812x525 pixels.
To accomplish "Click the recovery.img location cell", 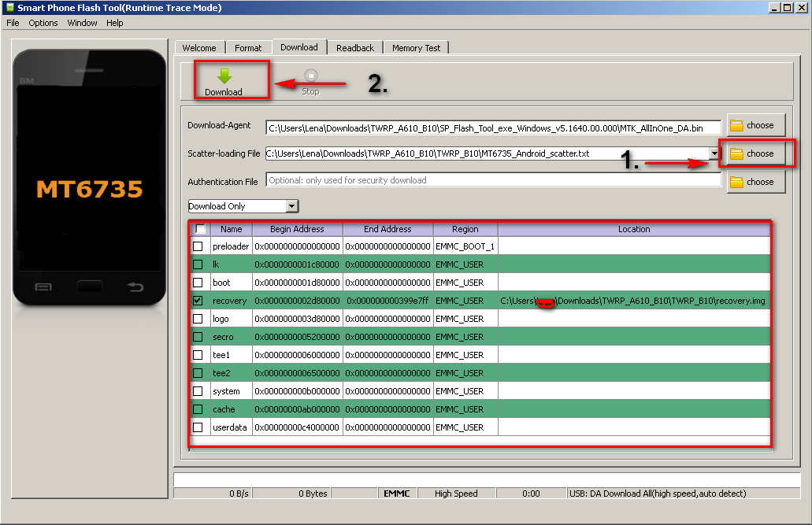I will [x=633, y=301].
